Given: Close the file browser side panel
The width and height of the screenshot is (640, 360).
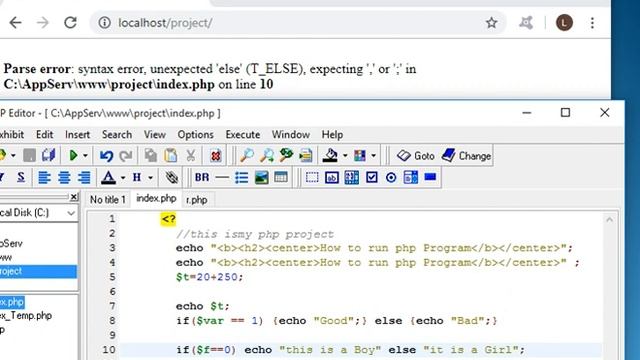Looking at the screenshot, I should (x=74, y=197).
